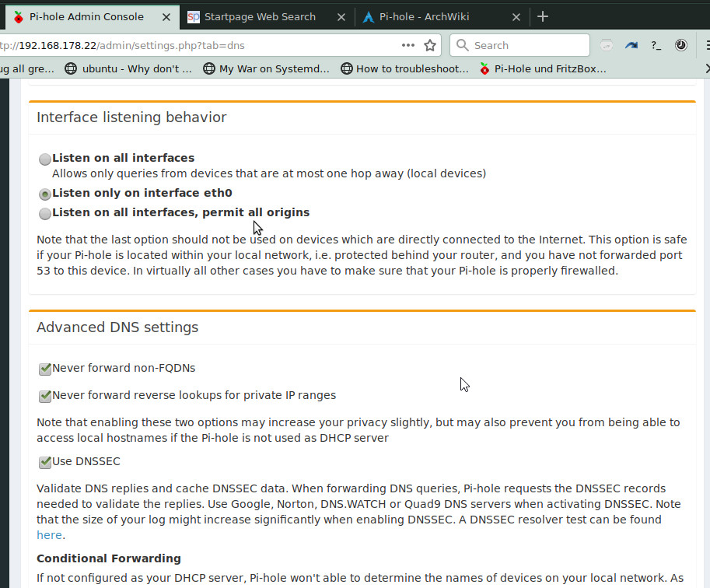Toggle 'Never forward reverse lookups' checkbox

pyautogui.click(x=45, y=397)
